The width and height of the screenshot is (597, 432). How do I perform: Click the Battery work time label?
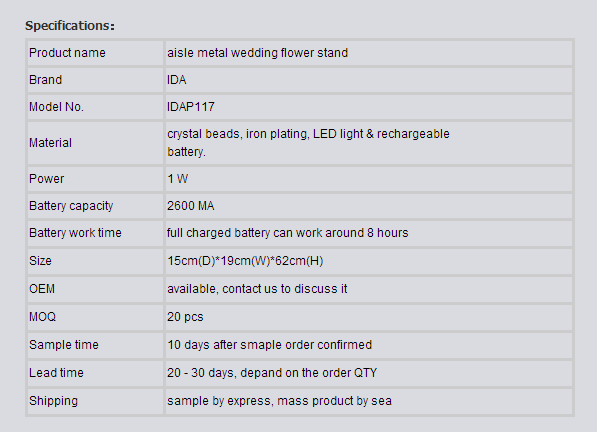point(75,233)
